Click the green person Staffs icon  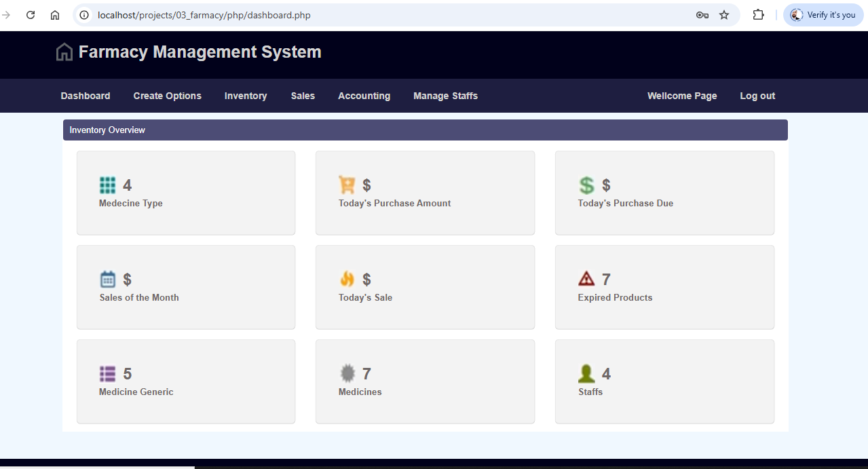[x=586, y=373]
